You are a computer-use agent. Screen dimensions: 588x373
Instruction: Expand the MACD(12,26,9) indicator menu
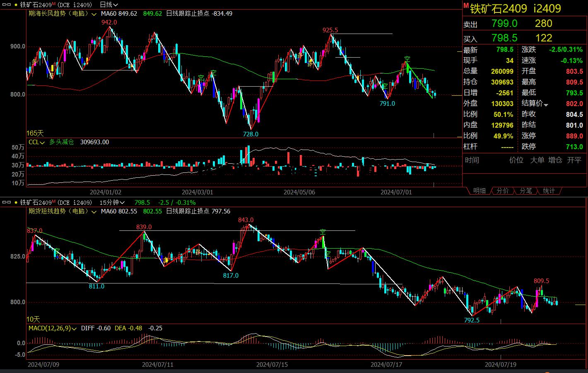click(x=74, y=329)
